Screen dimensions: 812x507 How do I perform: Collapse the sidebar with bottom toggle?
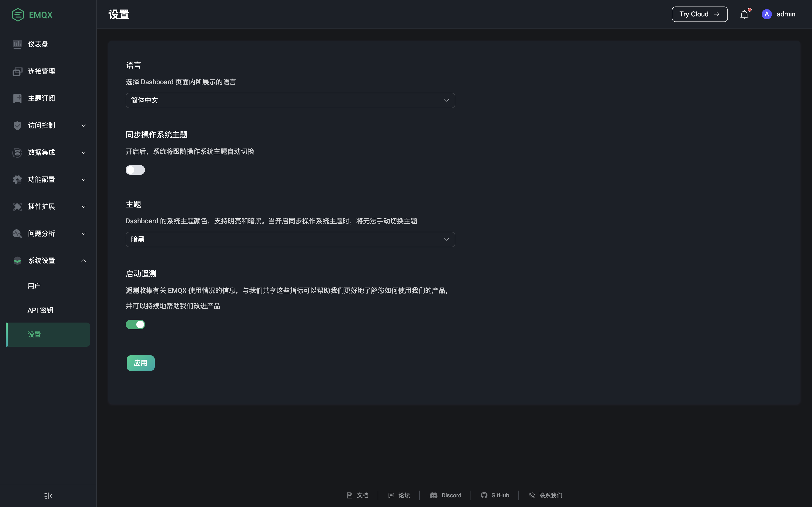(x=48, y=496)
